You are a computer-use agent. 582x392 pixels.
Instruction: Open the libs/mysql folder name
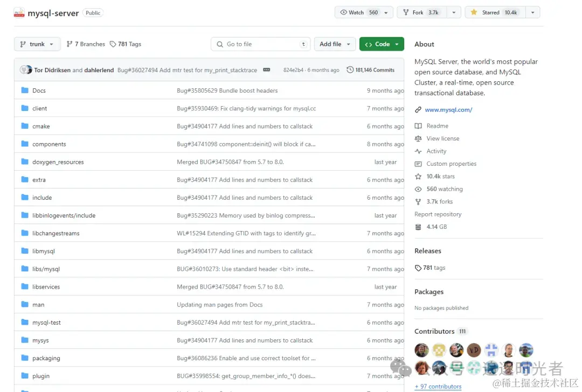pyautogui.click(x=46, y=269)
